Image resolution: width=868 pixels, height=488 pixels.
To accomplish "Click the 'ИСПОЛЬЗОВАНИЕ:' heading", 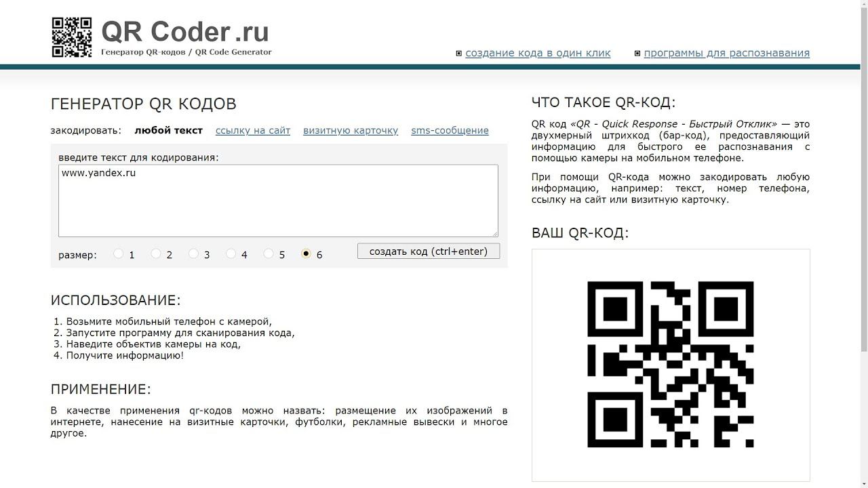I will [x=116, y=300].
